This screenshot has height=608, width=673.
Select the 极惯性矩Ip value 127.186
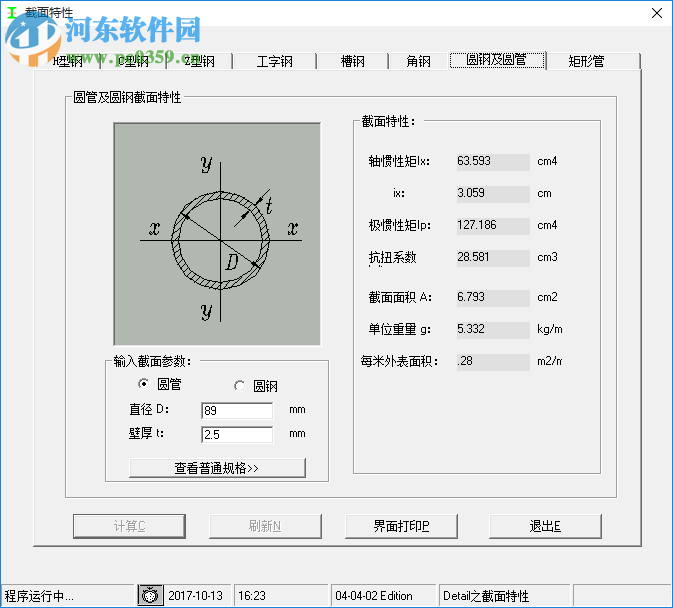point(493,225)
